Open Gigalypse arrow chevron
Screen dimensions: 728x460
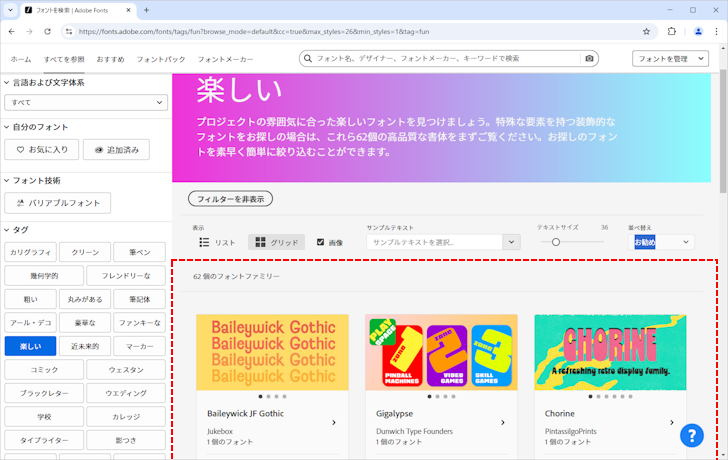click(503, 422)
